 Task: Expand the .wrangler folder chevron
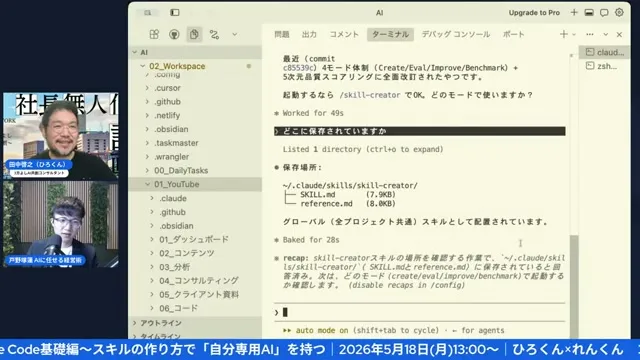147,157
